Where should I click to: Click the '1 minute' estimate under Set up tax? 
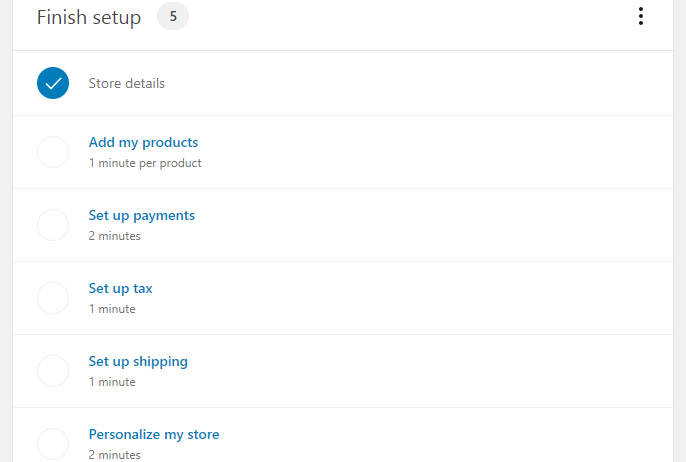pos(112,309)
